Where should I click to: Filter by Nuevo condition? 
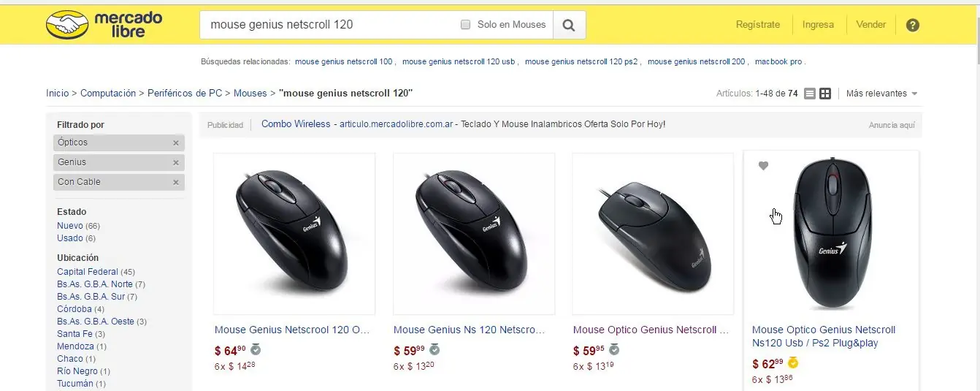click(x=70, y=226)
